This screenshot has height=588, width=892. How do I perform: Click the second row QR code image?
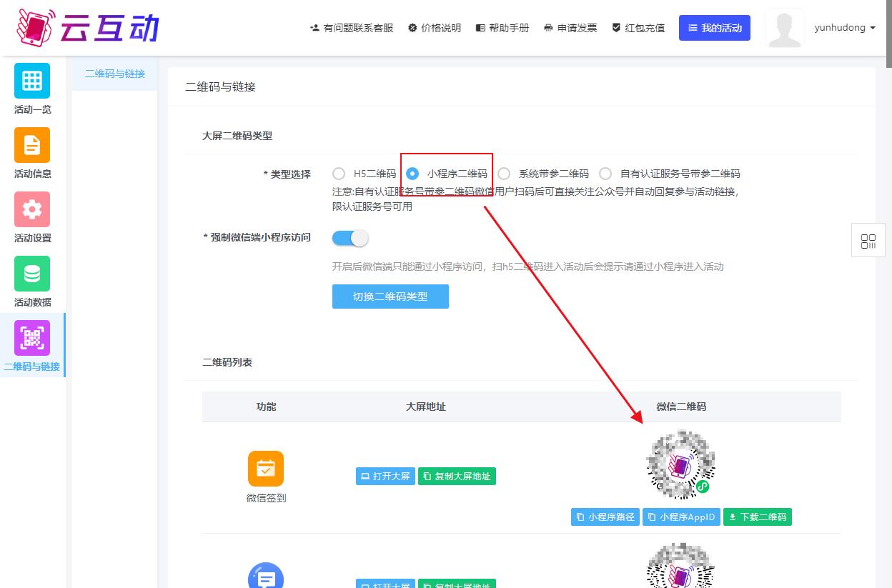click(680, 565)
